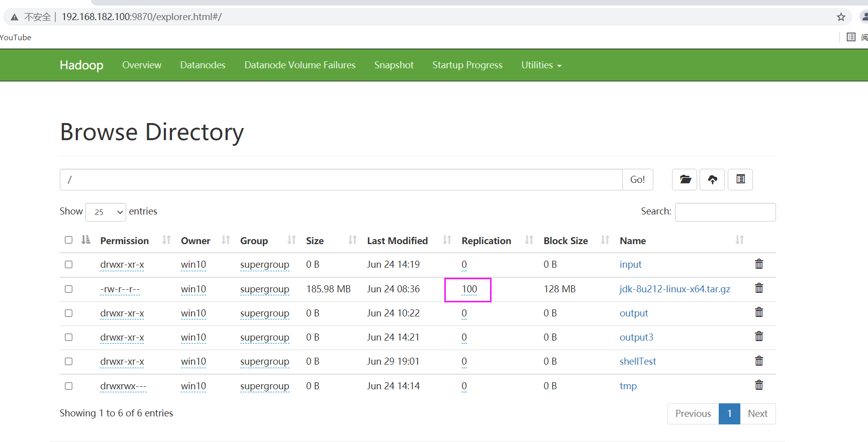868x442 pixels.
Task: Open Datanode Volume Failures page
Action: coord(300,65)
